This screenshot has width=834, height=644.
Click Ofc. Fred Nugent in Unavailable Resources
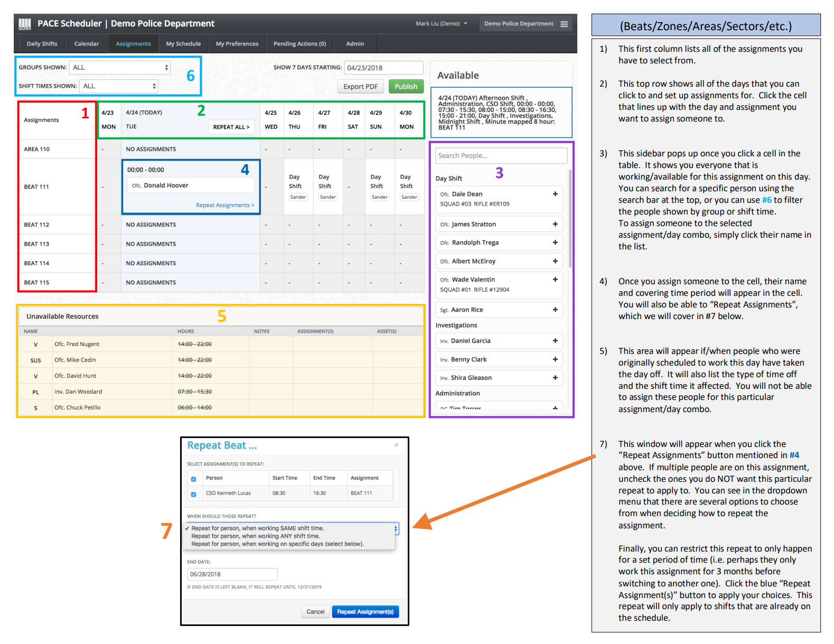click(x=77, y=344)
